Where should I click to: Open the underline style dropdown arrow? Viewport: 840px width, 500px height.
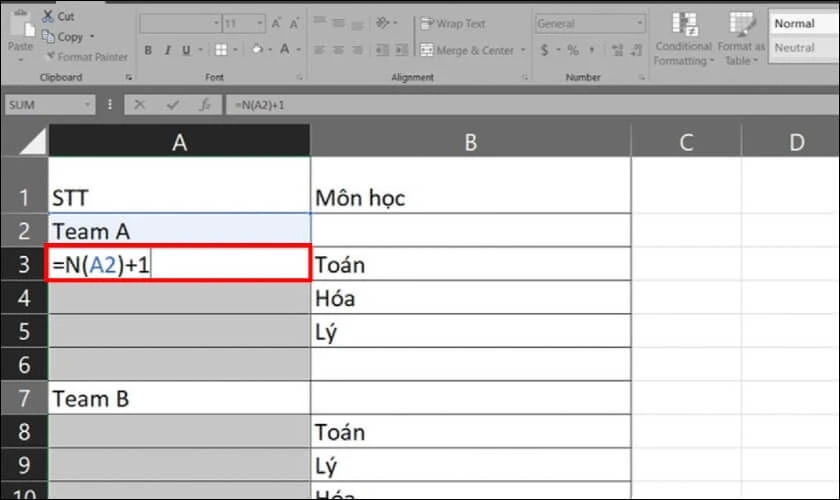(200, 50)
